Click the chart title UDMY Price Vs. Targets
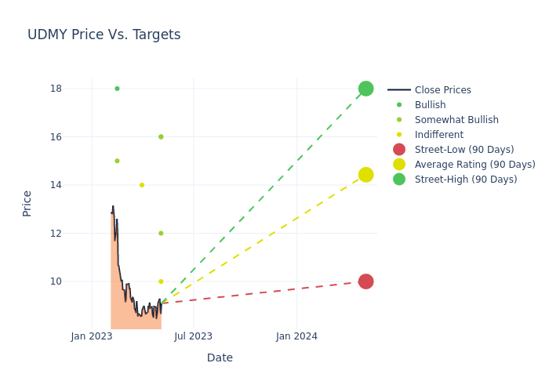This screenshot has width=549, height=392. [104, 34]
